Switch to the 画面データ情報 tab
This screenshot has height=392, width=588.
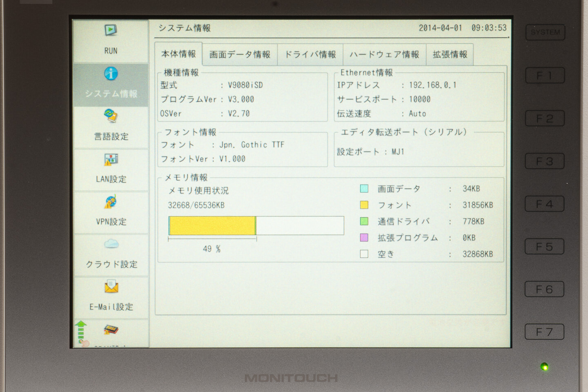click(x=240, y=55)
